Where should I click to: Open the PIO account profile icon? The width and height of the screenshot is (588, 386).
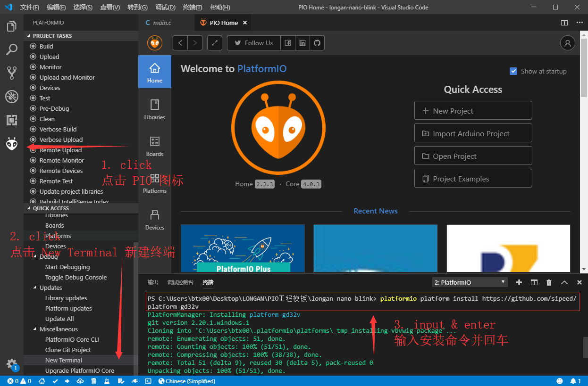tap(567, 43)
